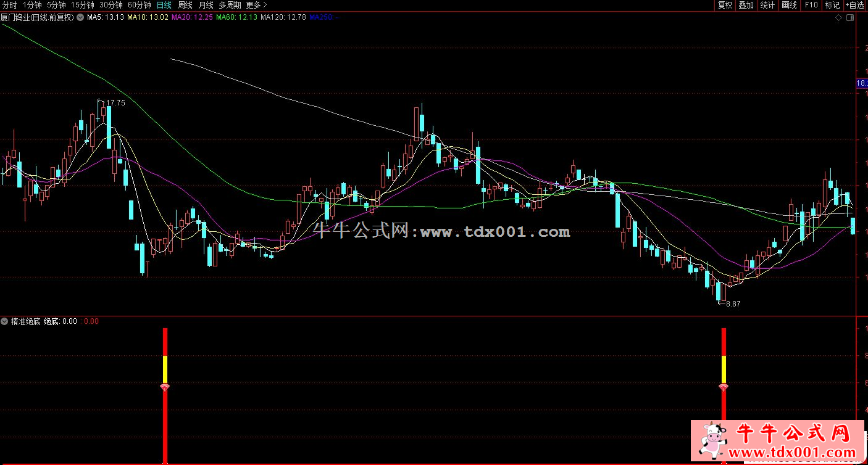Open the 画线 drawing tools
The height and width of the screenshot is (465, 868).
pyautogui.click(x=789, y=5)
